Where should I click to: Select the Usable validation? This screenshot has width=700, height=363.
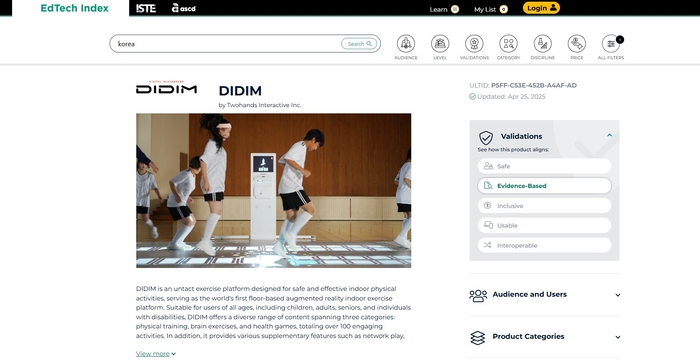tap(544, 225)
